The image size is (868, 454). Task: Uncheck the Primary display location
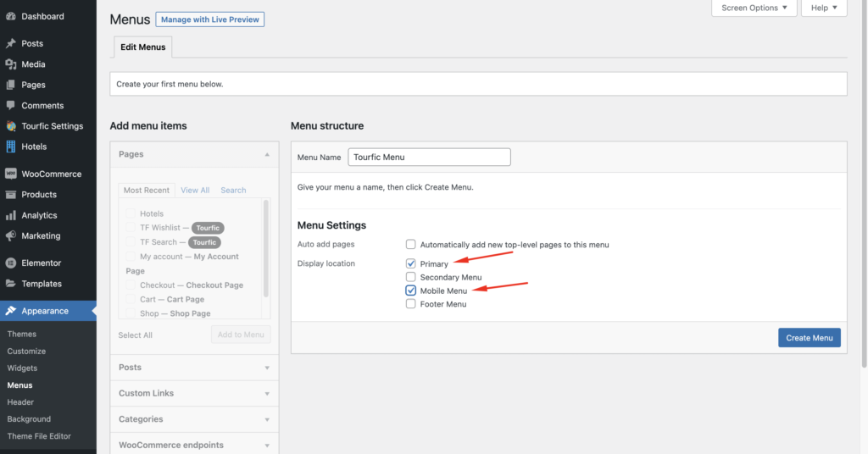(411, 263)
